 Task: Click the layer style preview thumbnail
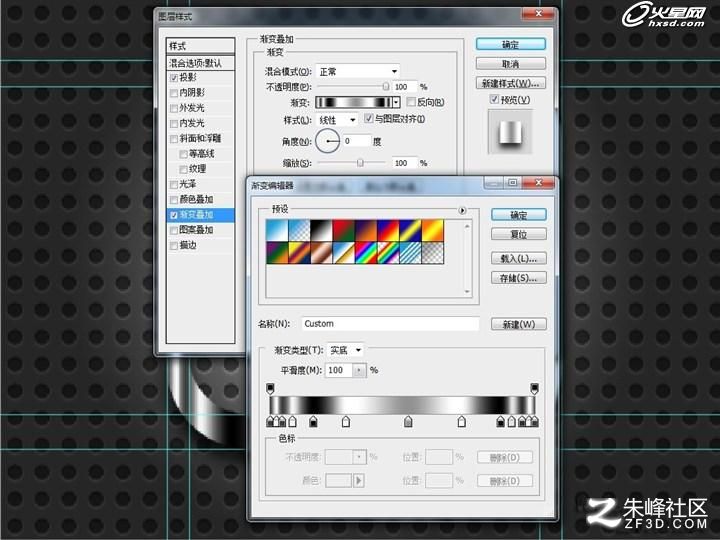coord(510,132)
